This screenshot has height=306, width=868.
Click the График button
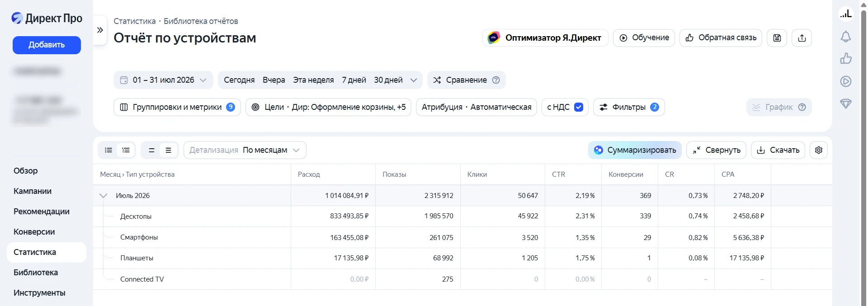click(x=779, y=107)
